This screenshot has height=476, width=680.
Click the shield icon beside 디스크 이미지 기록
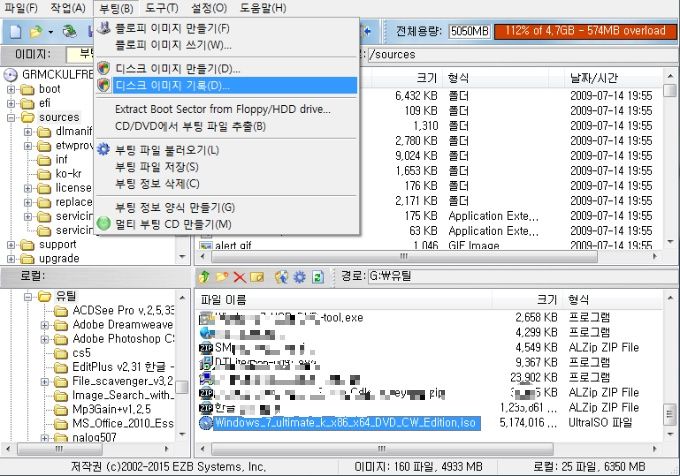(x=104, y=85)
